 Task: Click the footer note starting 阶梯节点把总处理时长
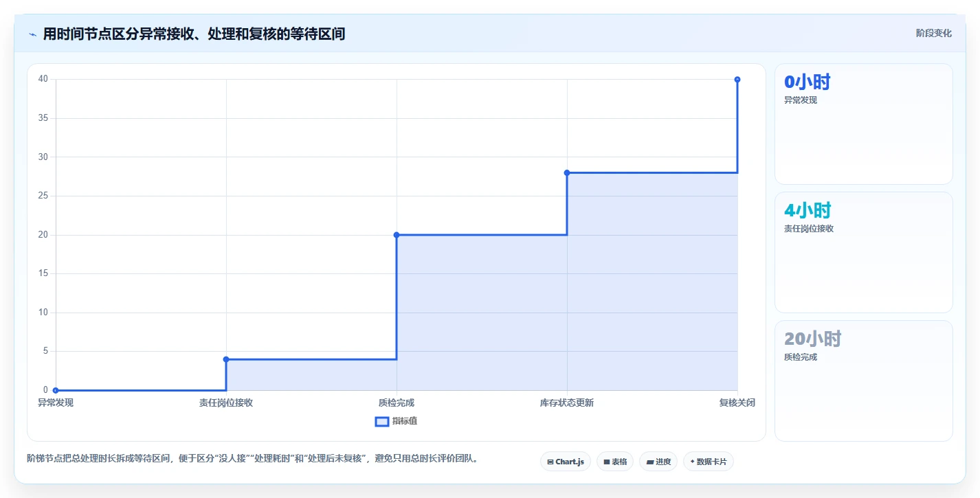(x=252, y=459)
